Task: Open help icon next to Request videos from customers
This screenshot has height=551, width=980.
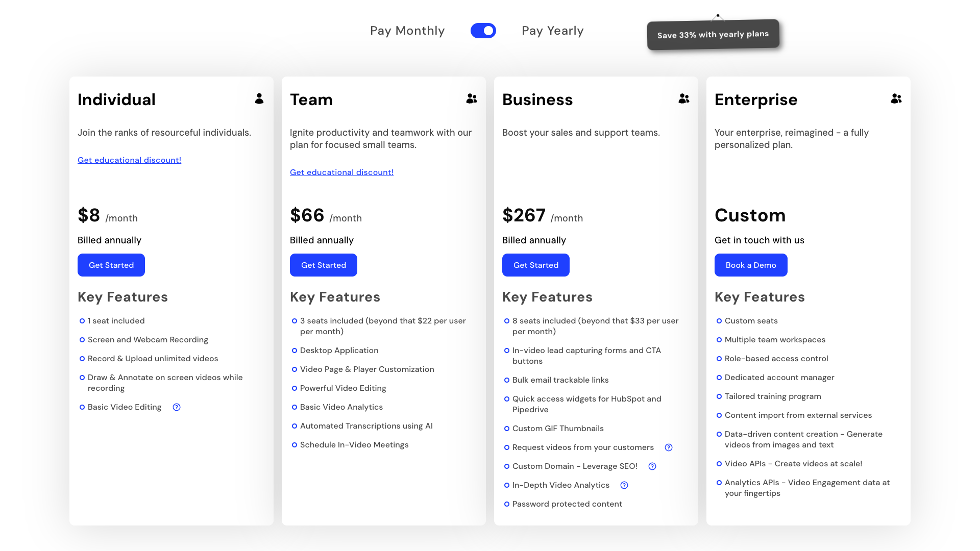Action: 669,447
